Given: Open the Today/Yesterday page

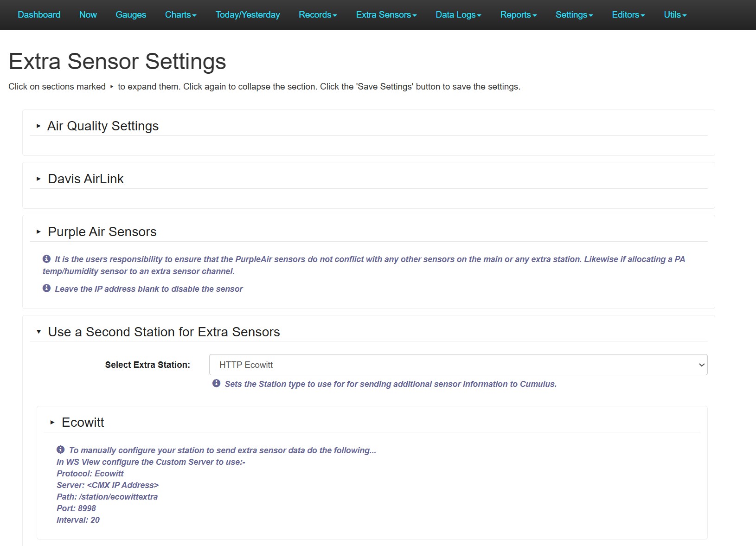Looking at the screenshot, I should [x=248, y=15].
